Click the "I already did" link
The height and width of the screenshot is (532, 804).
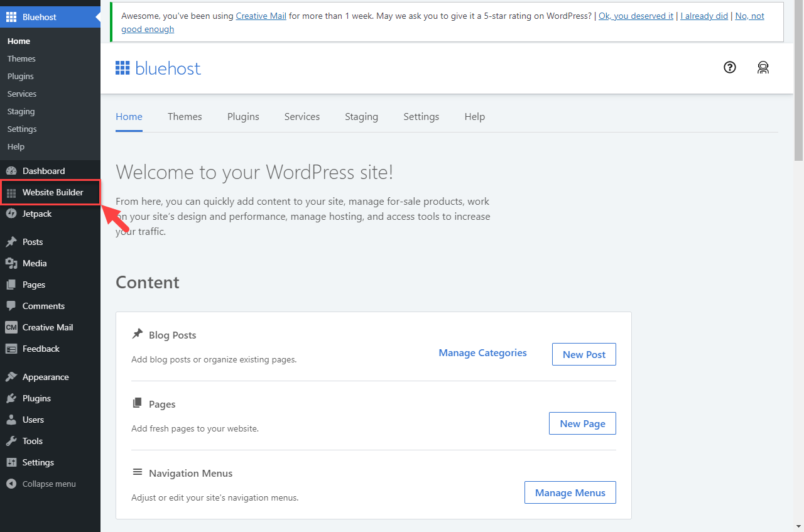click(704, 16)
